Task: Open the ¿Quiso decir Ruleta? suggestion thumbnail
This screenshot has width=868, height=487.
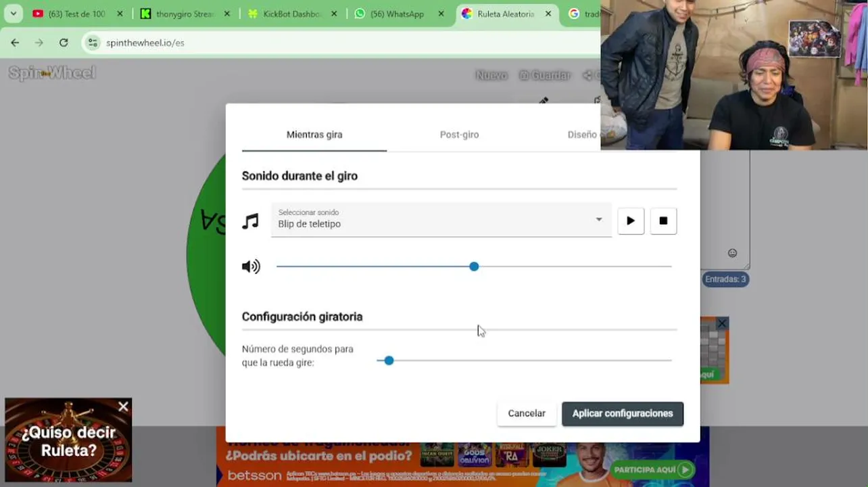Action: pos(68,440)
